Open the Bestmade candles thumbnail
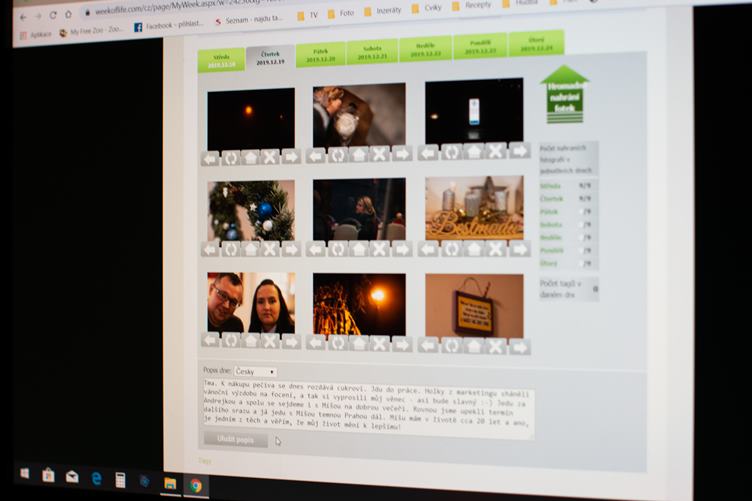The height and width of the screenshot is (501, 752). click(474, 208)
